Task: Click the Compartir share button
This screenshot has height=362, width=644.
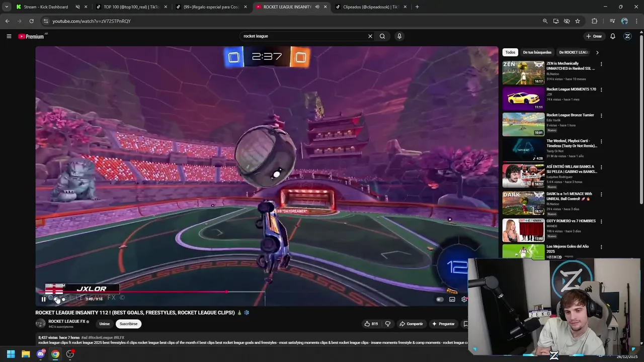Action: pos(411,324)
